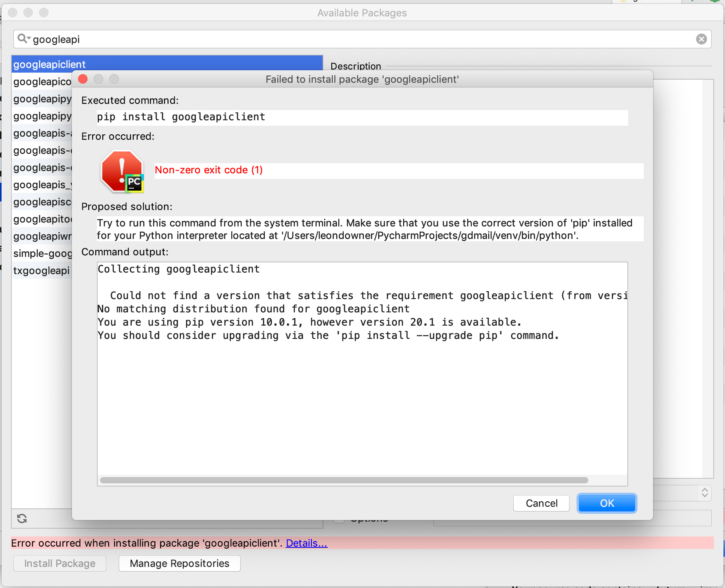
Task: Select googleapiclient in the package list
Action: [x=167, y=64]
